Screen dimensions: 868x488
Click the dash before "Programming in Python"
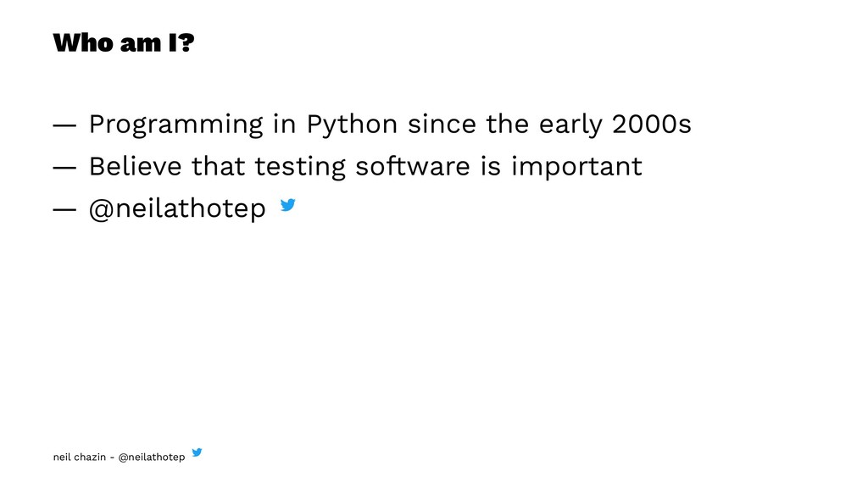pos(63,125)
